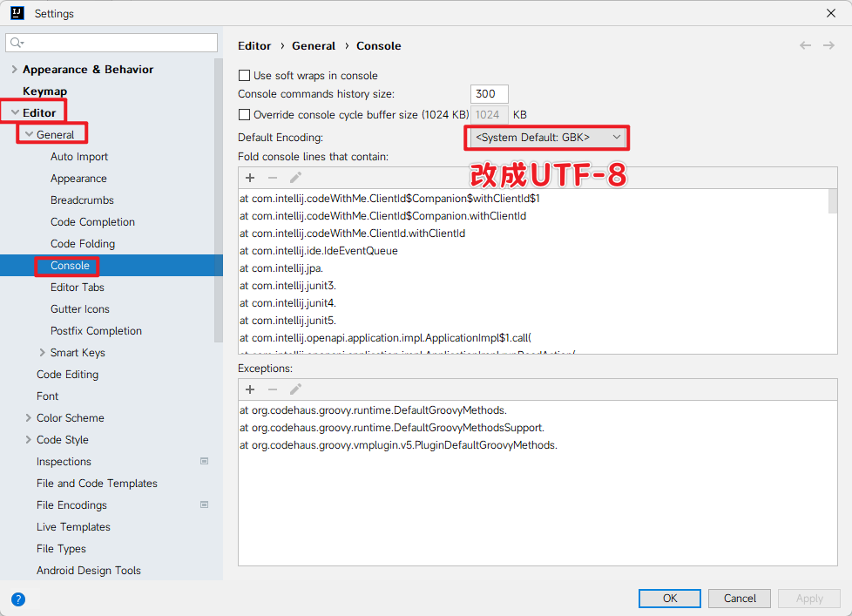Open the Default Encoding dropdown
This screenshot has width=852, height=616.
[547, 138]
